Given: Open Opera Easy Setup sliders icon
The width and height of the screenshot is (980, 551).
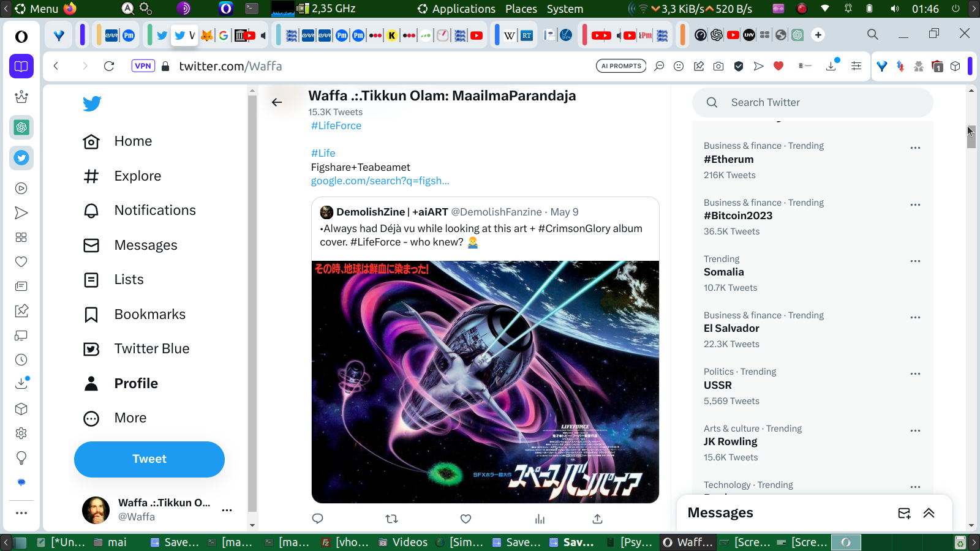Looking at the screenshot, I should pyautogui.click(x=856, y=66).
